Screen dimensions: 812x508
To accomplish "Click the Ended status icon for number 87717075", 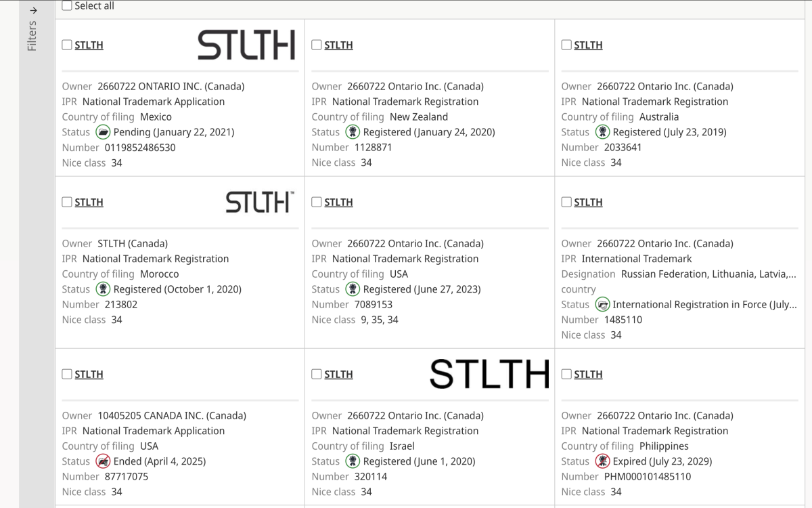I will coord(103,461).
